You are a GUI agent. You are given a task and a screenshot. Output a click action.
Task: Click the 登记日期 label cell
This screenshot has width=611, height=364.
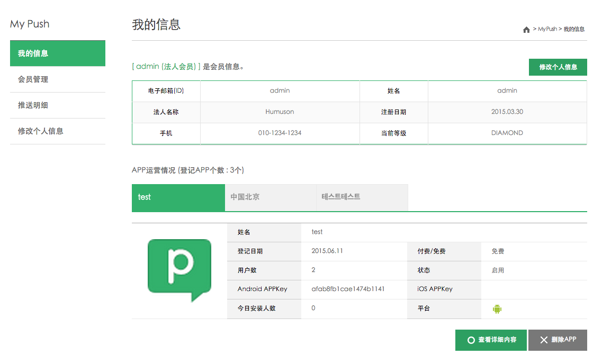click(x=264, y=251)
